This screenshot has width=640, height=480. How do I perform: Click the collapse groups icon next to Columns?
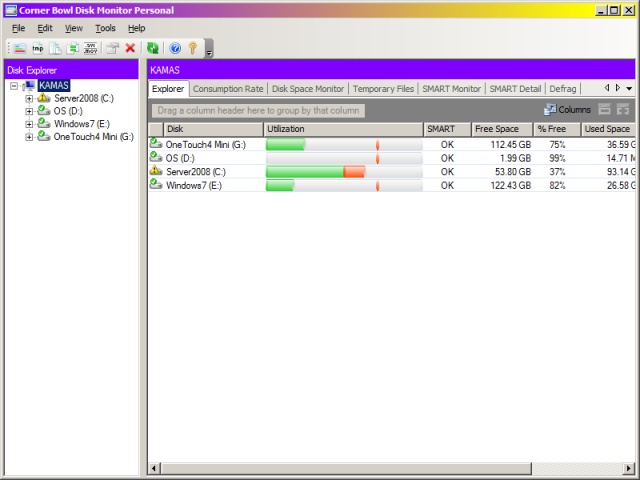[604, 109]
